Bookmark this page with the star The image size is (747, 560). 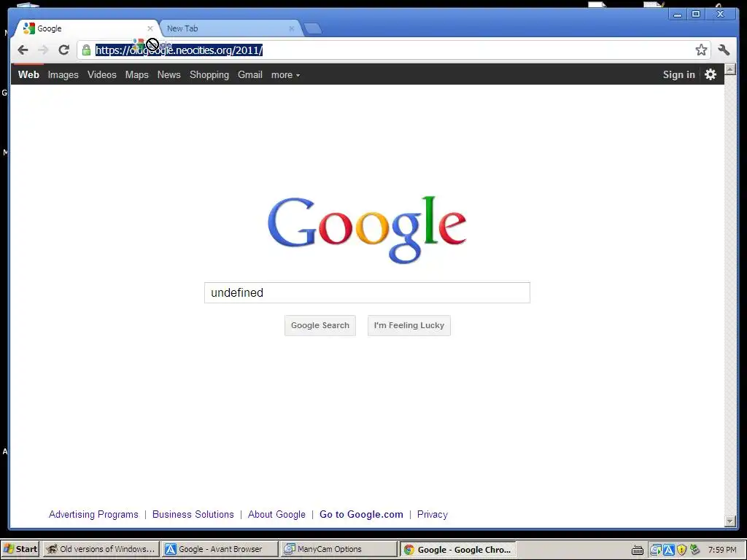(701, 50)
